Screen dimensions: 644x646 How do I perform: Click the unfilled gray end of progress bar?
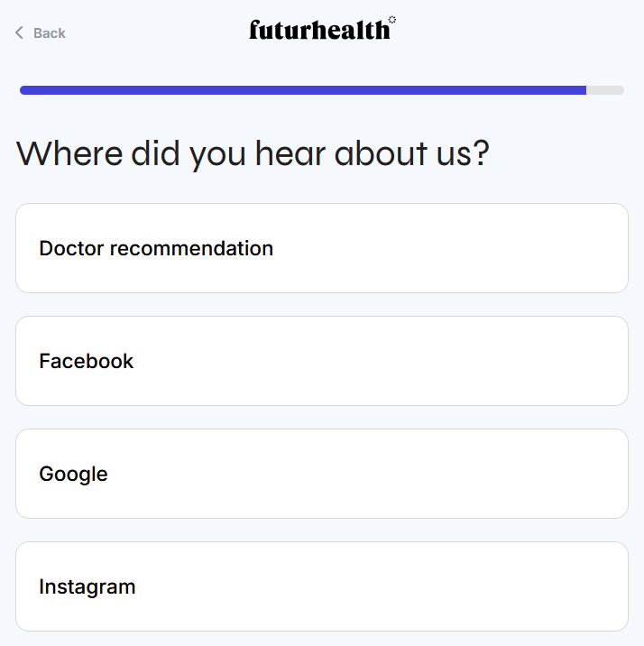(x=605, y=90)
